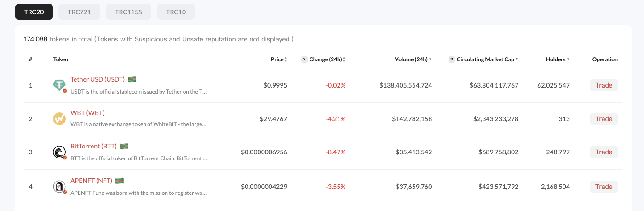Click the holders count 2,168,504
The image size is (644, 211).
coord(556,187)
